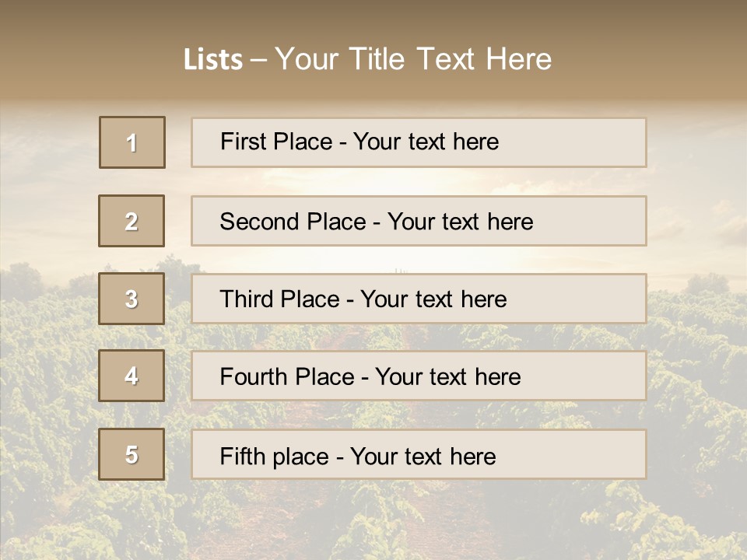Click 'Your text here' in the Third Place bar
Viewport: 747px width, 560px height.
(x=434, y=299)
